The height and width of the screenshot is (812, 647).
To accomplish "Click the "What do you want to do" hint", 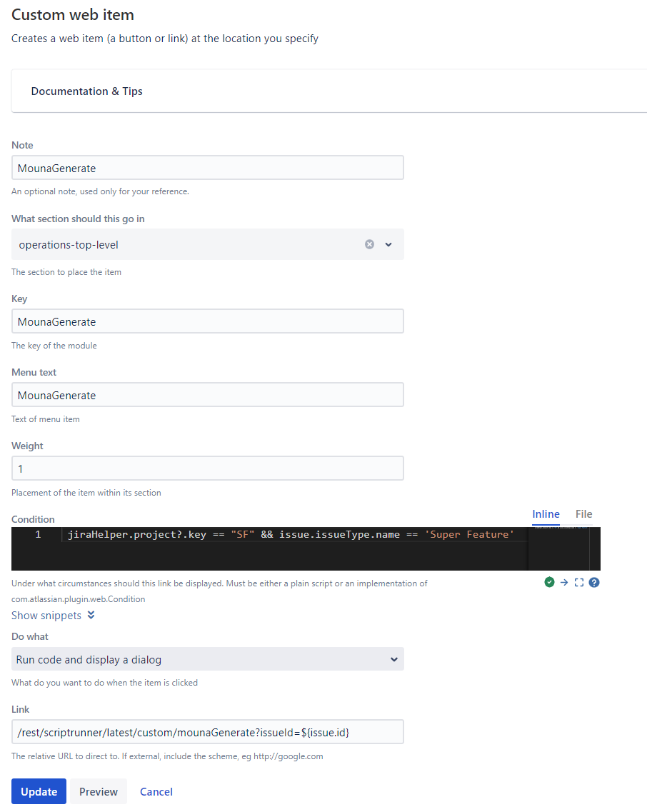I will tap(105, 683).
